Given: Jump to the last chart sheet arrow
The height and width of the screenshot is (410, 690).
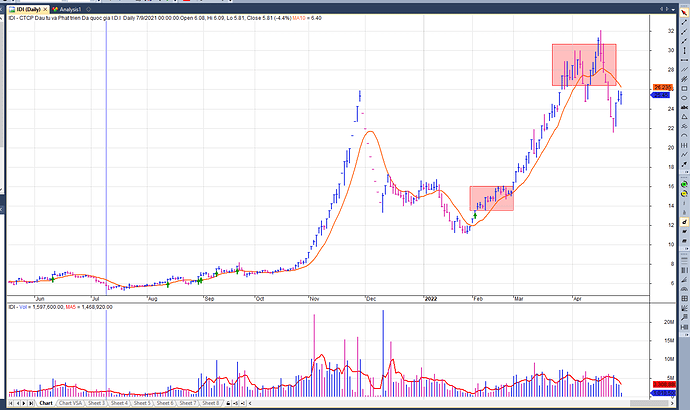Looking at the screenshot, I should pos(29,403).
